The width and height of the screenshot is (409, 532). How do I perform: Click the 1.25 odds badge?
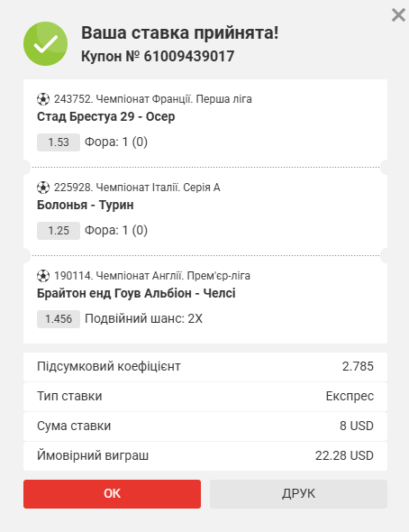pos(59,231)
